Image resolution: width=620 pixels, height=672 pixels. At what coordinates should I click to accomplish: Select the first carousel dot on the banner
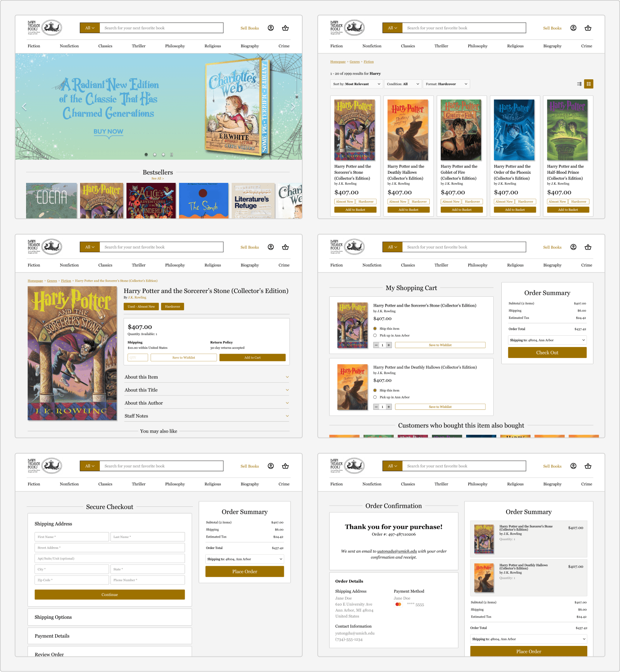coord(146,155)
